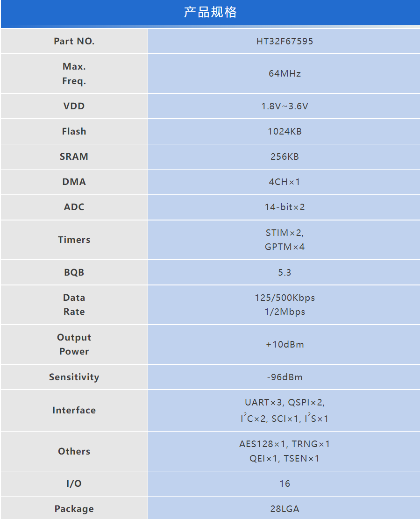Click the 1.8V~3.6V voltage value

[285, 106]
